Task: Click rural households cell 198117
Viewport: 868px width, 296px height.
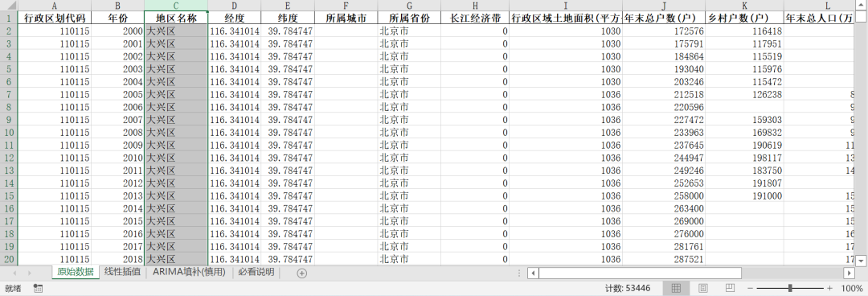Action: click(744, 158)
